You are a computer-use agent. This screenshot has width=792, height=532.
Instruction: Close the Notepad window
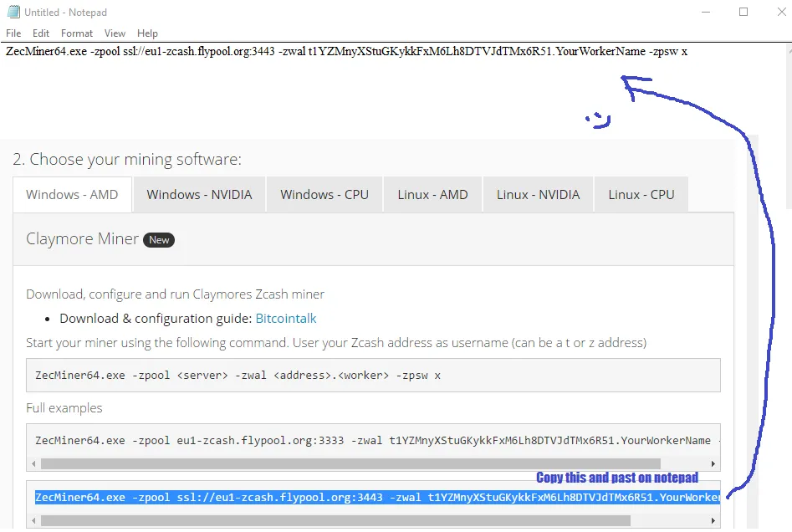click(x=781, y=12)
